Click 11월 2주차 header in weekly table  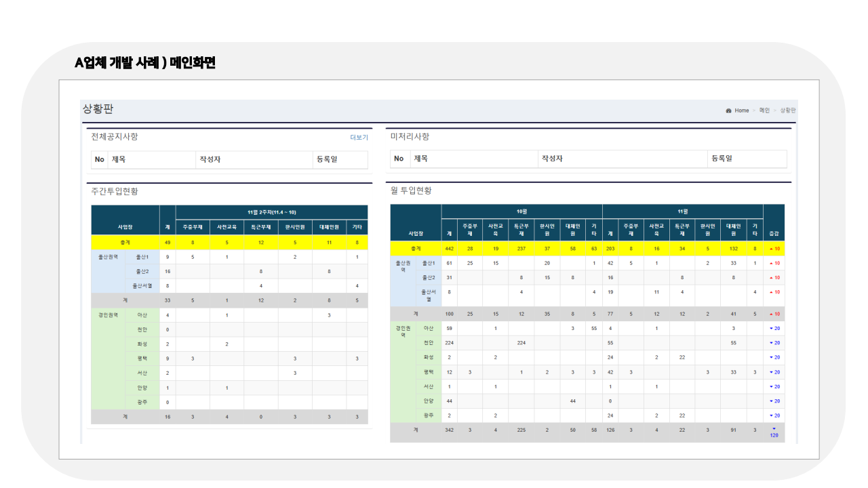[271, 212]
